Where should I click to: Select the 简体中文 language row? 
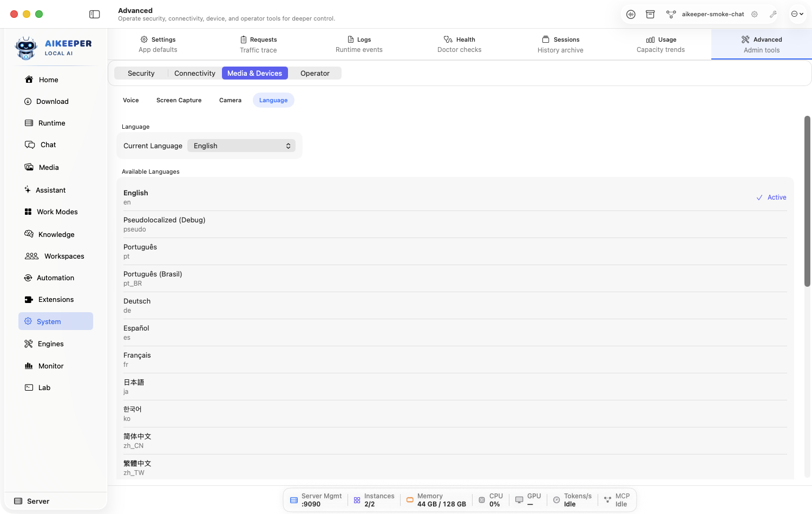pyautogui.click(x=455, y=440)
